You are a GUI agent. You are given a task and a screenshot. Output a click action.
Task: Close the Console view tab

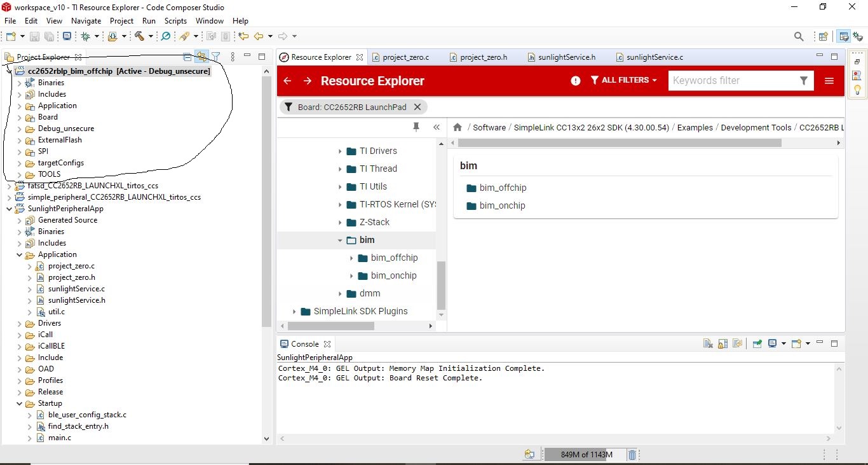[327, 344]
